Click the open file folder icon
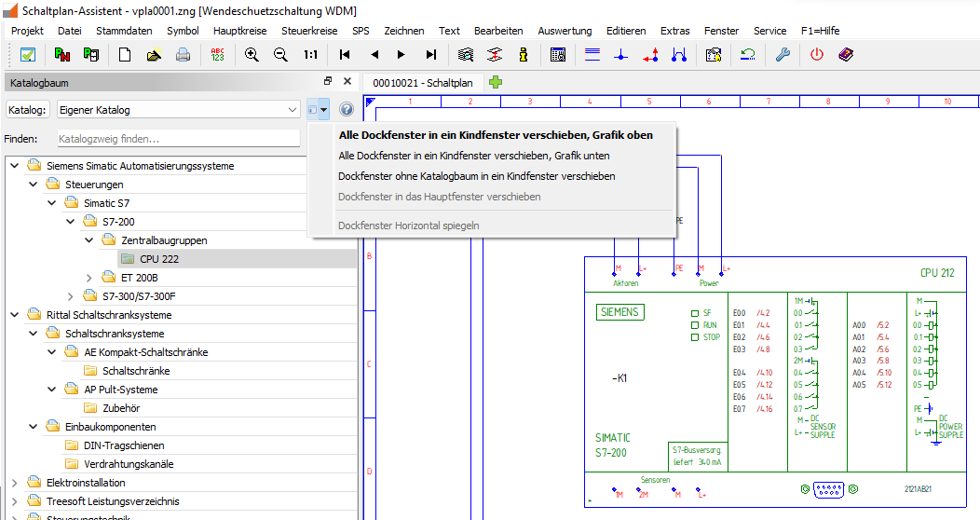980x520 pixels. coord(154,55)
